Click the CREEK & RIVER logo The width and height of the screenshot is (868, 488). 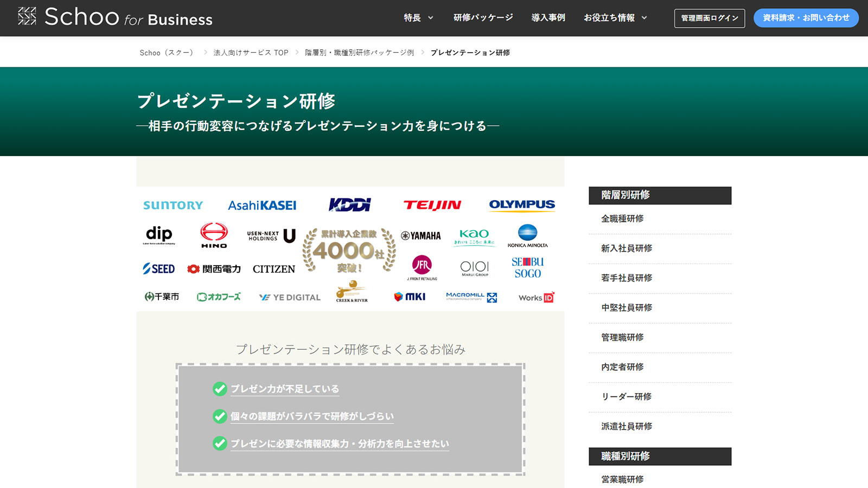tap(352, 292)
